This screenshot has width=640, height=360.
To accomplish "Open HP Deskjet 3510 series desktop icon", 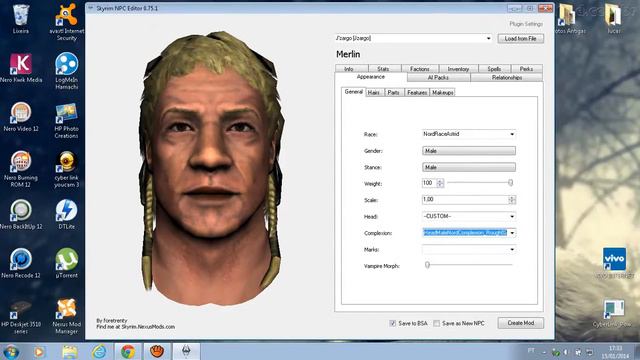I will 21,317.
